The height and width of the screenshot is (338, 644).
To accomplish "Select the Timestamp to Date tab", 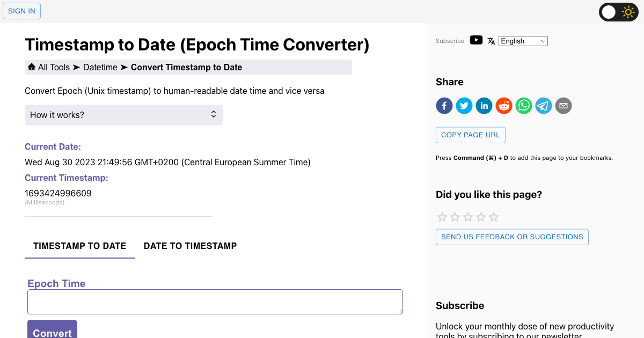I will (79, 246).
